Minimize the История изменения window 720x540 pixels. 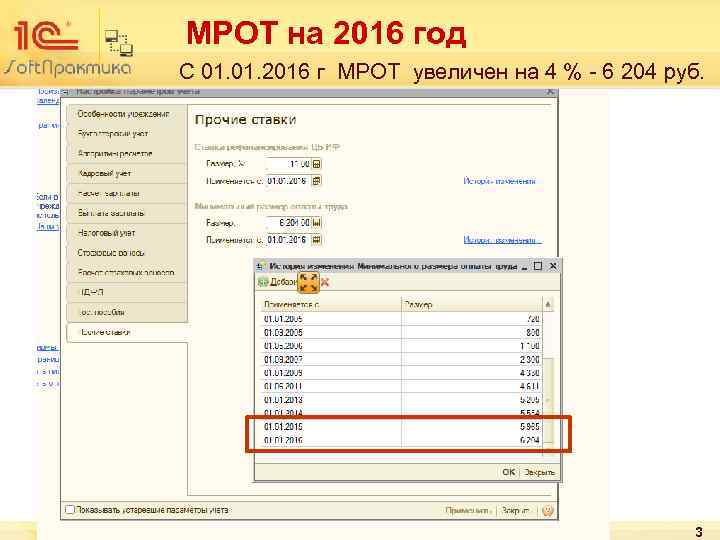click(x=525, y=266)
